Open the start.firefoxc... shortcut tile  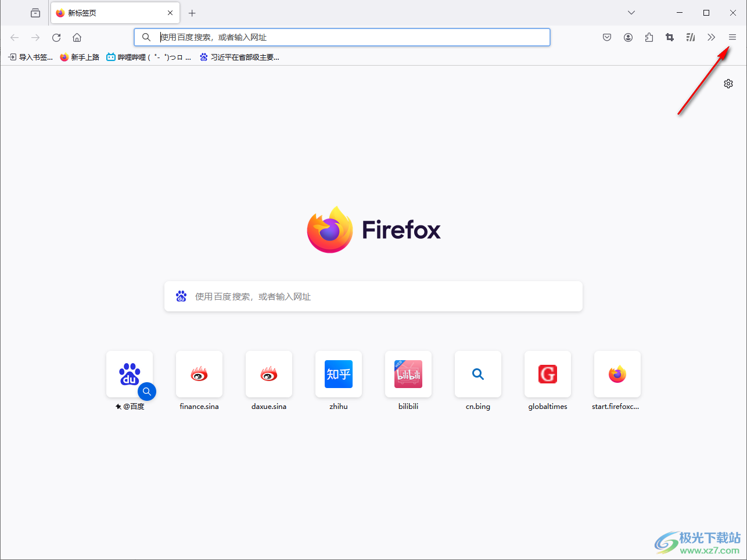pyautogui.click(x=617, y=374)
